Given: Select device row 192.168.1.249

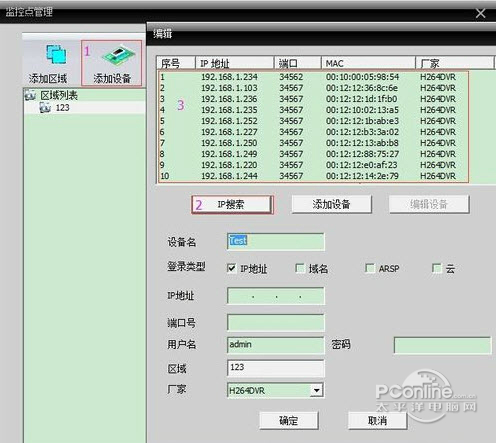Looking at the screenshot, I should [x=313, y=154].
